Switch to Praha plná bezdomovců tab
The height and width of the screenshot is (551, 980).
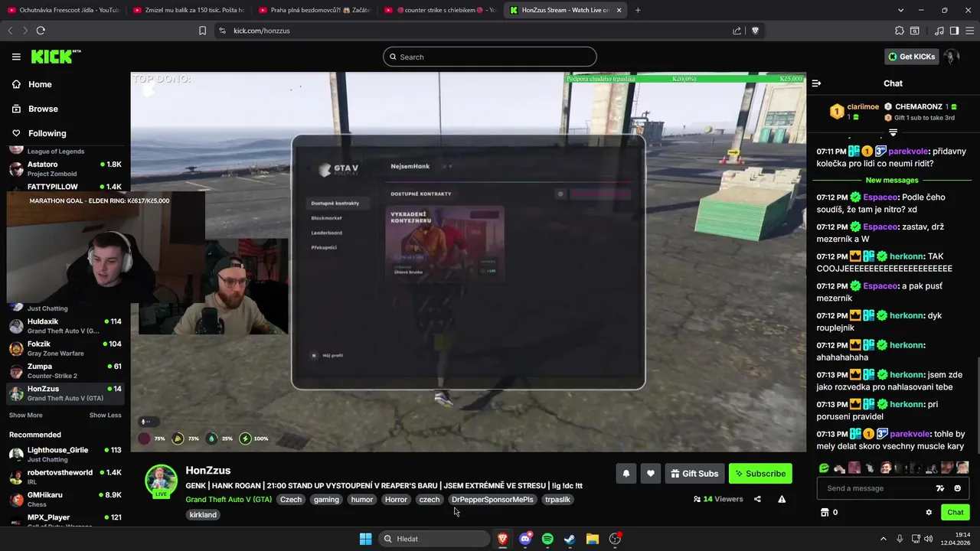pyautogui.click(x=314, y=10)
